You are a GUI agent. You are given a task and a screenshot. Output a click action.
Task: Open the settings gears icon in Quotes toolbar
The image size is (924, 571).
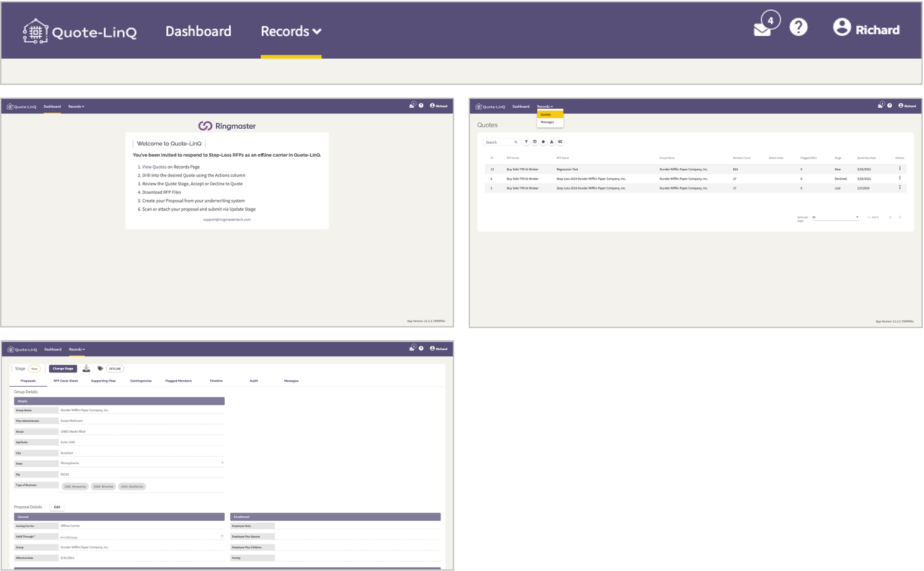pos(560,142)
